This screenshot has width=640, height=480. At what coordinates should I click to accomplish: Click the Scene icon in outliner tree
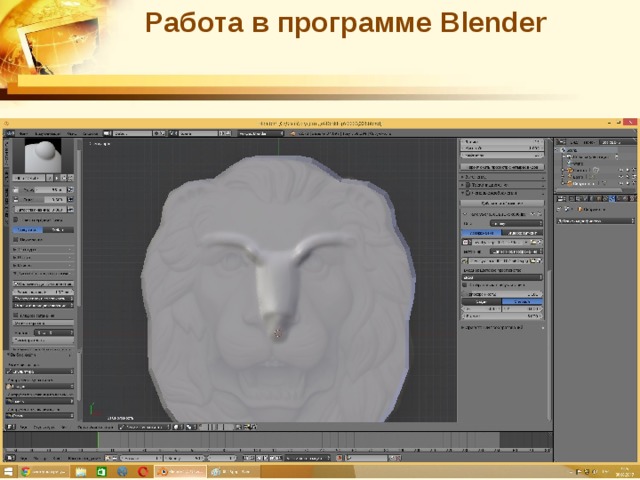click(x=563, y=150)
